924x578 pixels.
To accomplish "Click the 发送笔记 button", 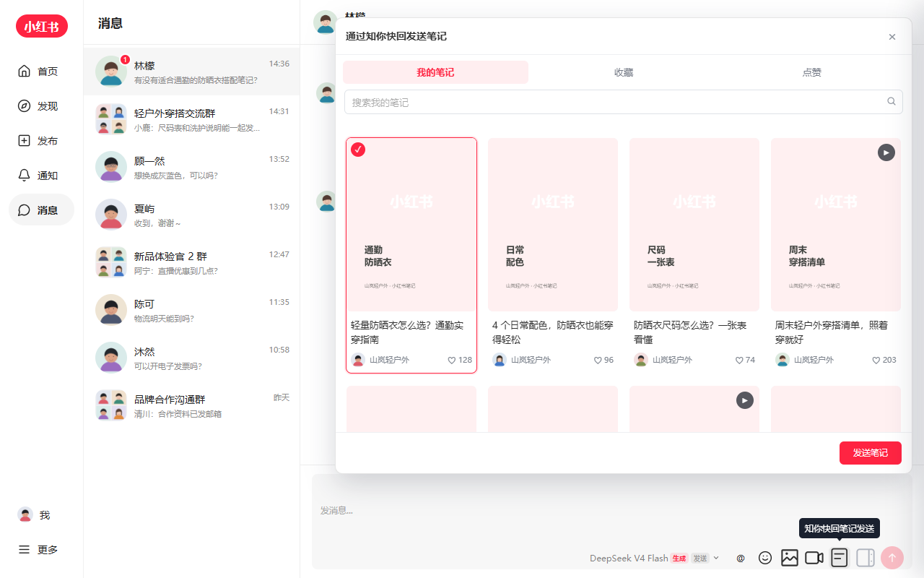I will pyautogui.click(x=871, y=453).
